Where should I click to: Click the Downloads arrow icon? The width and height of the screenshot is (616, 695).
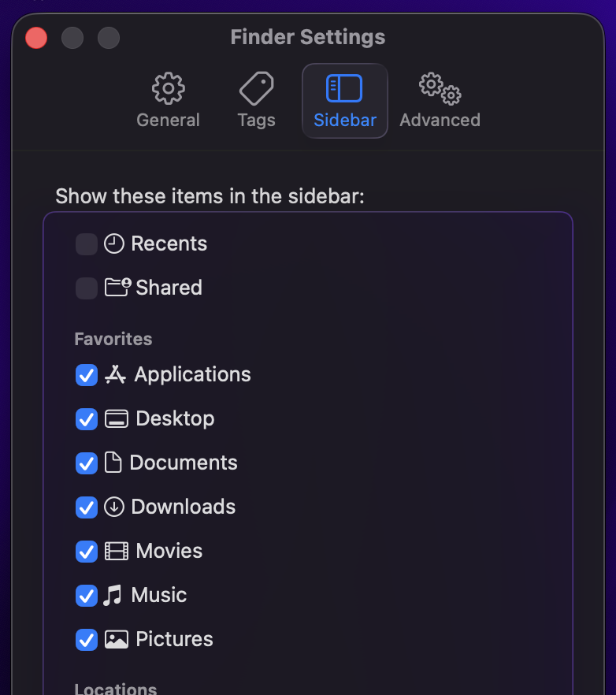(114, 507)
